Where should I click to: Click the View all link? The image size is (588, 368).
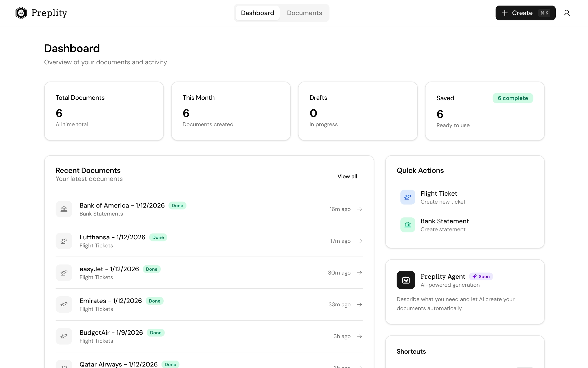point(347,176)
